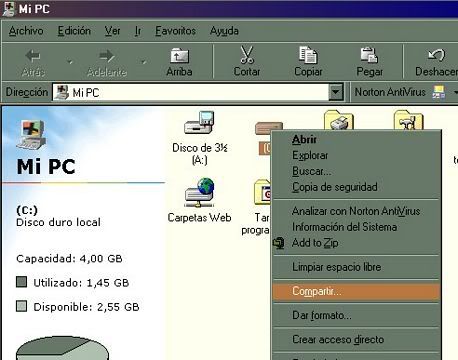Go forward with the Adelante button
The width and height of the screenshot is (458, 360).
tap(107, 63)
